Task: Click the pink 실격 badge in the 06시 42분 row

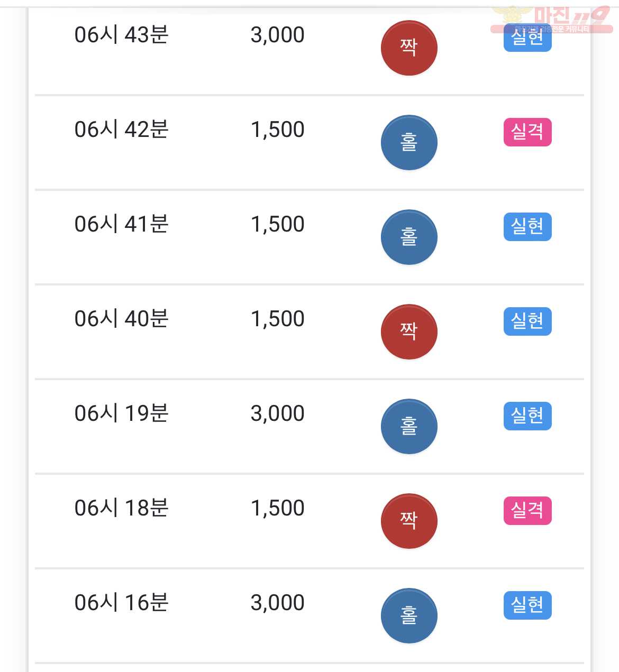Action: pos(527,132)
